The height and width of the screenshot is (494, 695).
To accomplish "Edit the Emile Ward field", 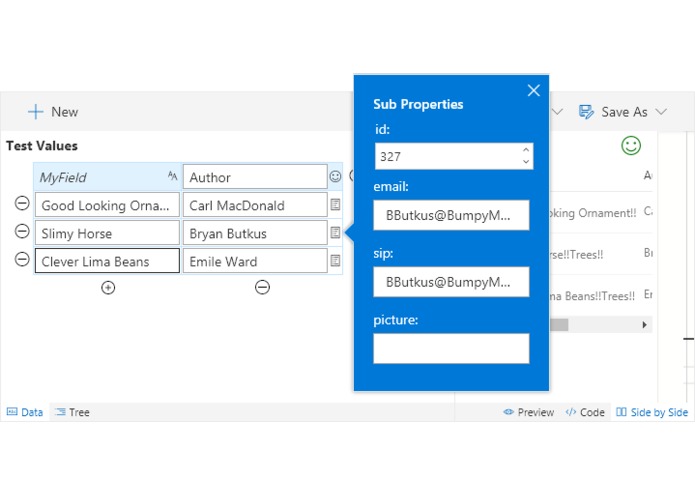I will click(x=255, y=261).
